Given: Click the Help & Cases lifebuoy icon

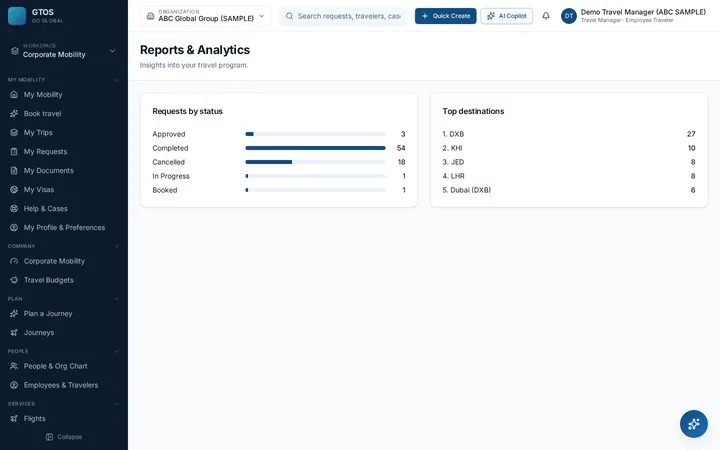Looking at the screenshot, I should pyautogui.click(x=14, y=208).
